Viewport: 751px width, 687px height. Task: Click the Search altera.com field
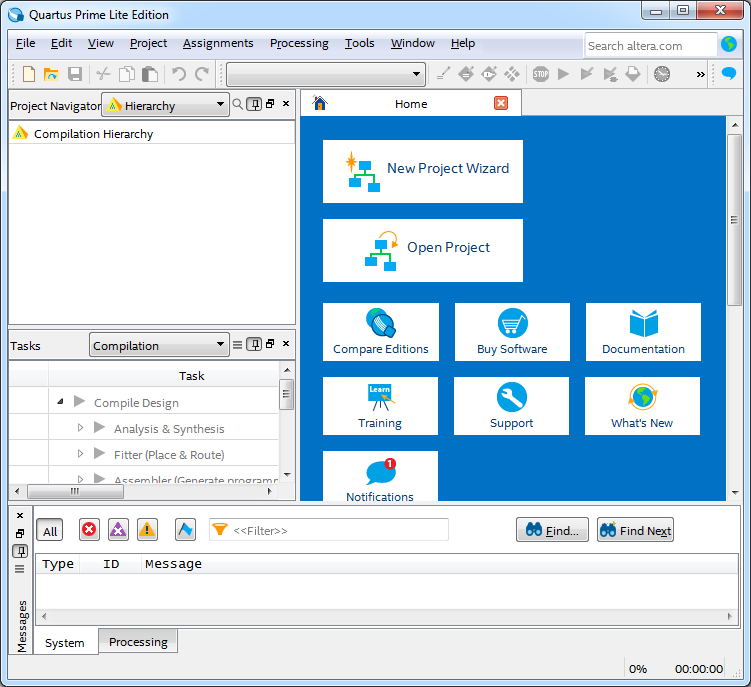[x=650, y=46]
